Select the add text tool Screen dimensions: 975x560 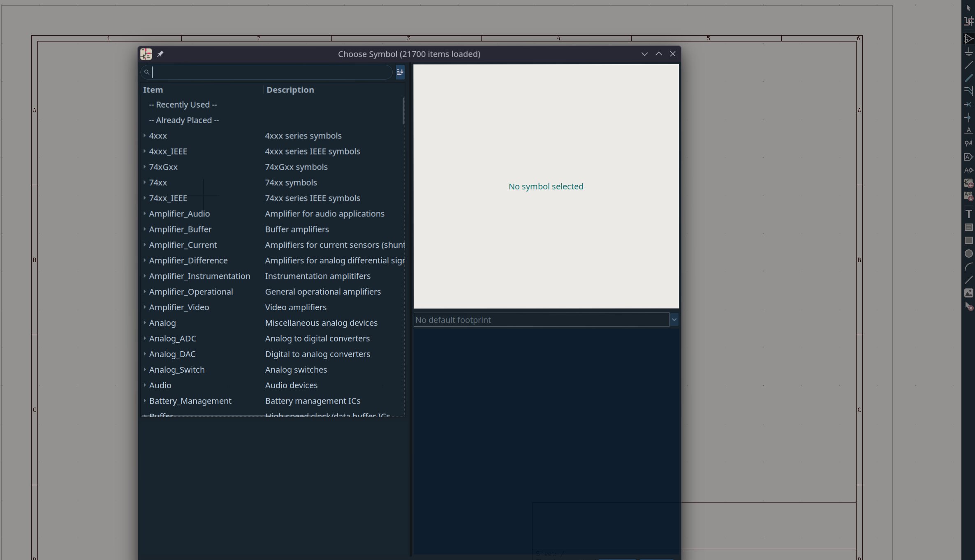pyautogui.click(x=968, y=214)
